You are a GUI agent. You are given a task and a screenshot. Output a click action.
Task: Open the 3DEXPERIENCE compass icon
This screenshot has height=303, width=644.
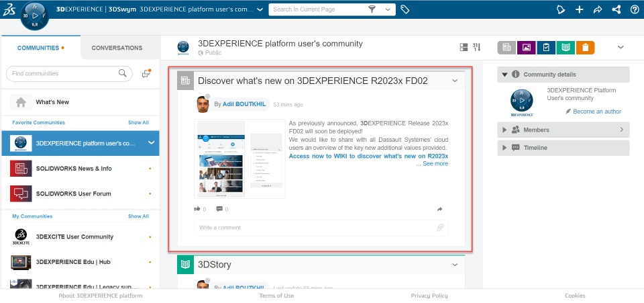coord(34,16)
